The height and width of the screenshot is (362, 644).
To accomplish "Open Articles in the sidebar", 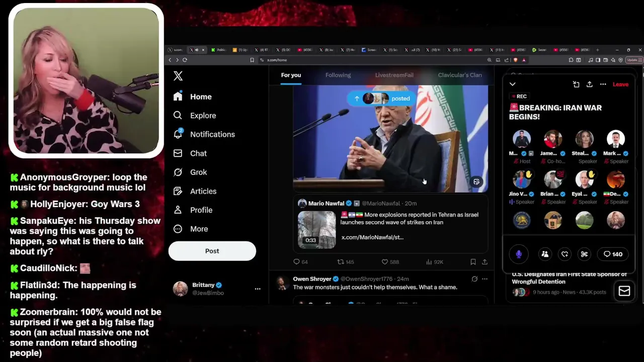I will tap(195, 191).
